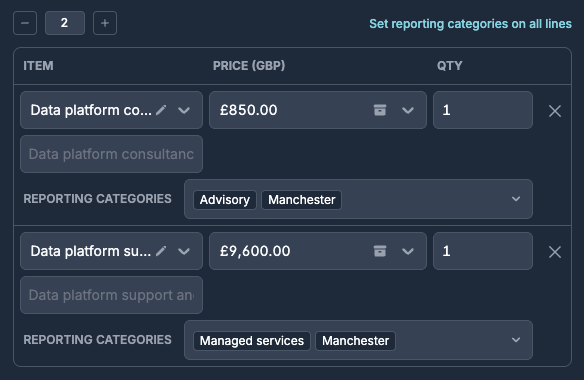This screenshot has width=584, height=380.
Task: Select Manchester tag beside Advisory
Action: pos(302,200)
